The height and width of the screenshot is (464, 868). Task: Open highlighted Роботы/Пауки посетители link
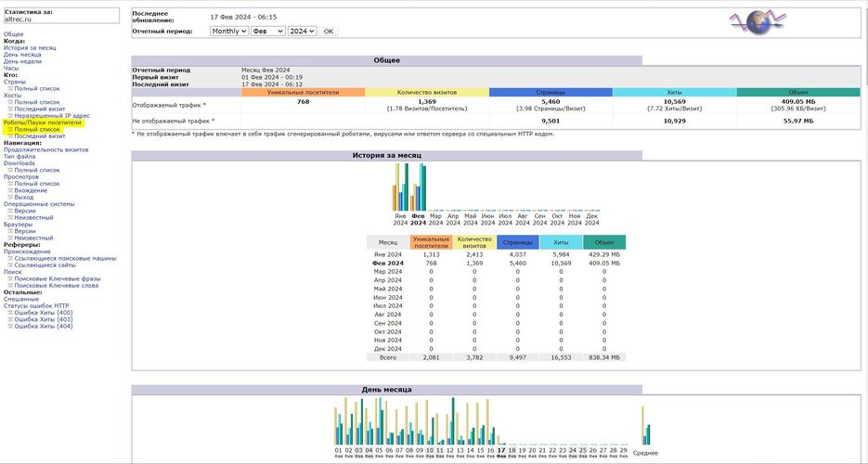43,122
